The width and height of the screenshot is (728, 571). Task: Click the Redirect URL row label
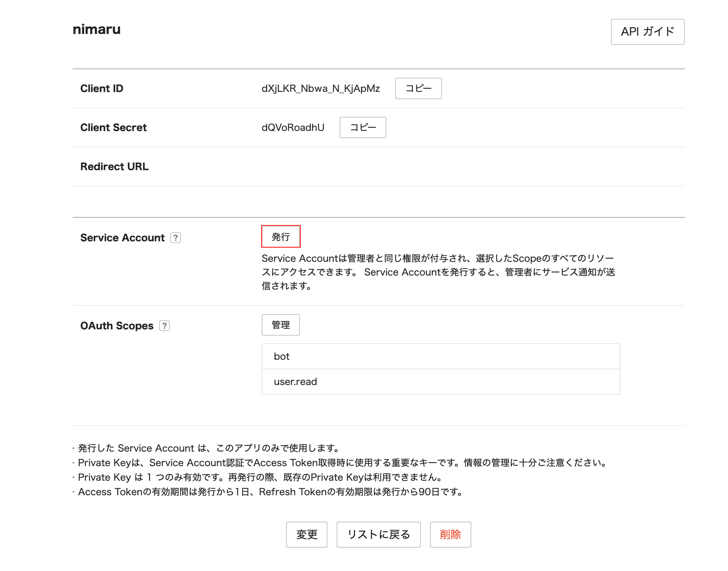pyautogui.click(x=114, y=166)
